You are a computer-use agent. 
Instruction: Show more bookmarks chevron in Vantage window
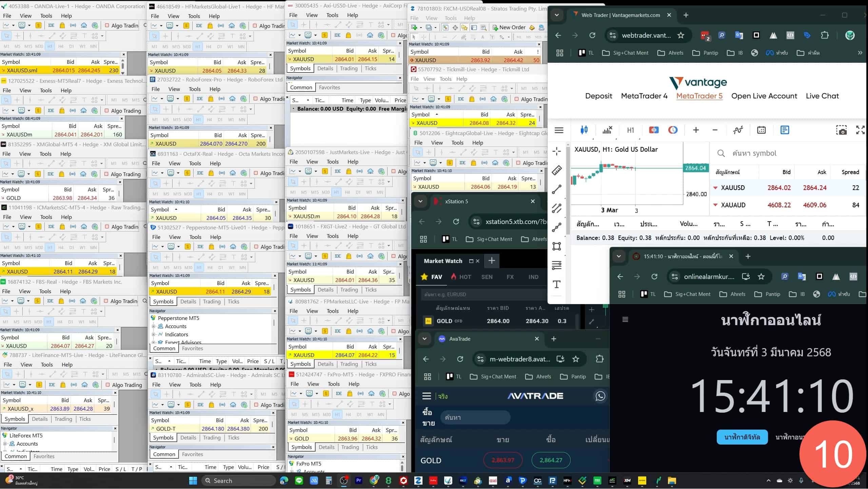[x=860, y=53]
